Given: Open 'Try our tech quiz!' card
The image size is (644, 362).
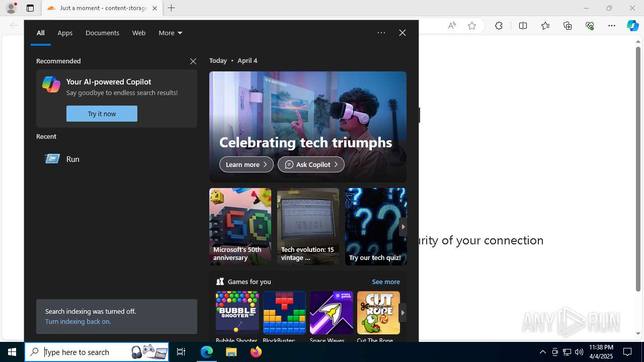Looking at the screenshot, I should point(376,227).
